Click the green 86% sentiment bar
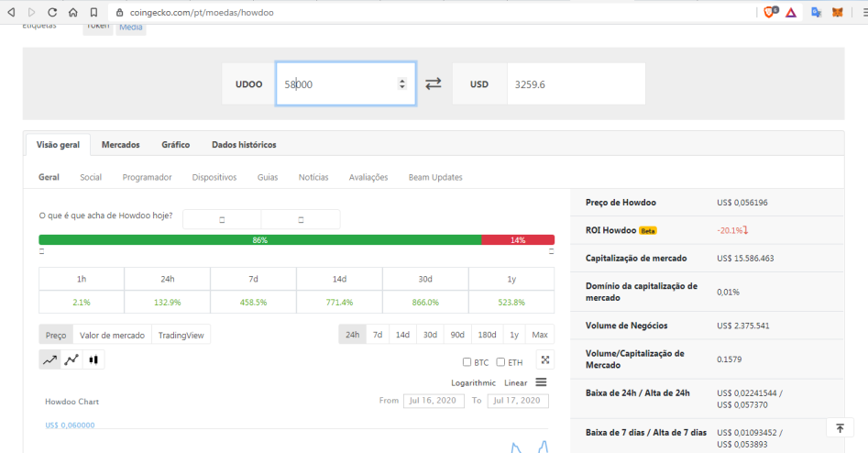 point(260,239)
